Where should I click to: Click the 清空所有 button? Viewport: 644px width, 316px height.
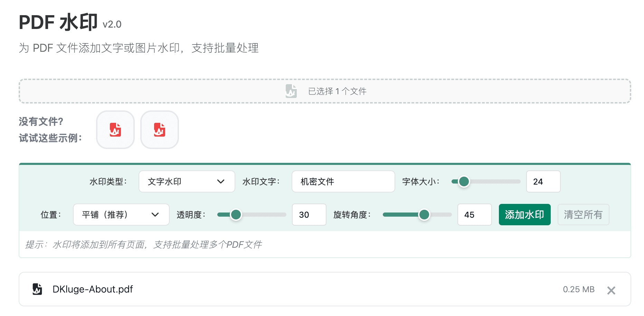tap(583, 215)
